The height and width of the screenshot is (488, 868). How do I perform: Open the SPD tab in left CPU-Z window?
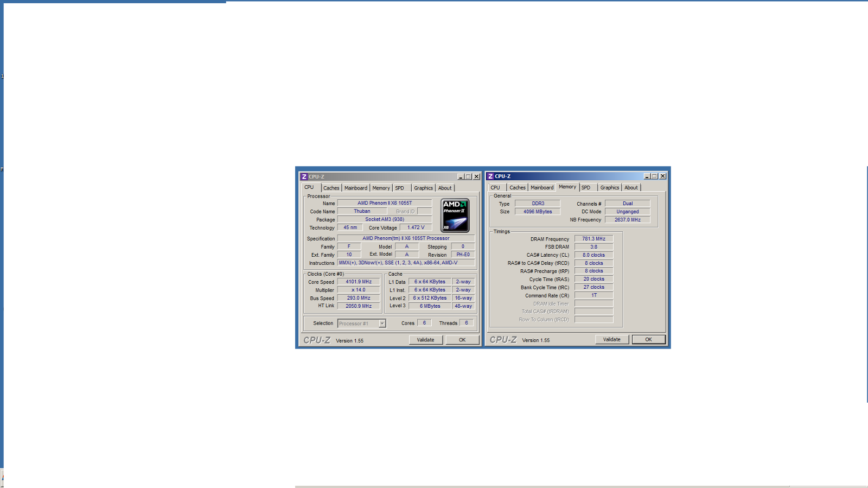pyautogui.click(x=400, y=188)
